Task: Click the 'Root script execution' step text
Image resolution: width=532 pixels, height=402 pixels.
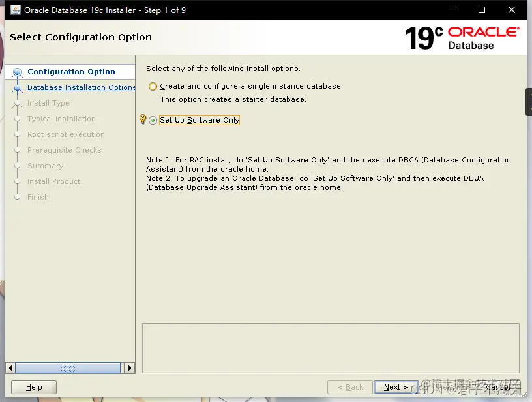Action: click(x=66, y=134)
